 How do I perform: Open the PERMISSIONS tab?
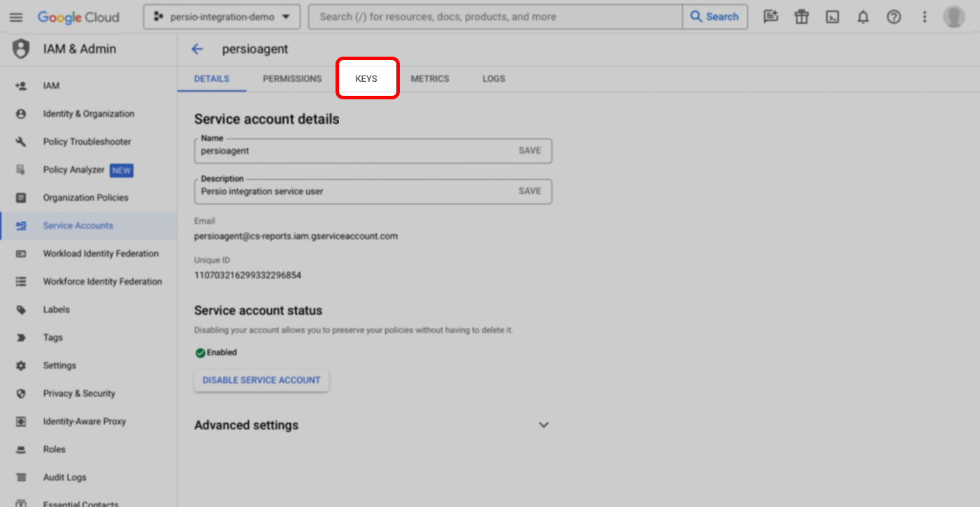(x=292, y=78)
